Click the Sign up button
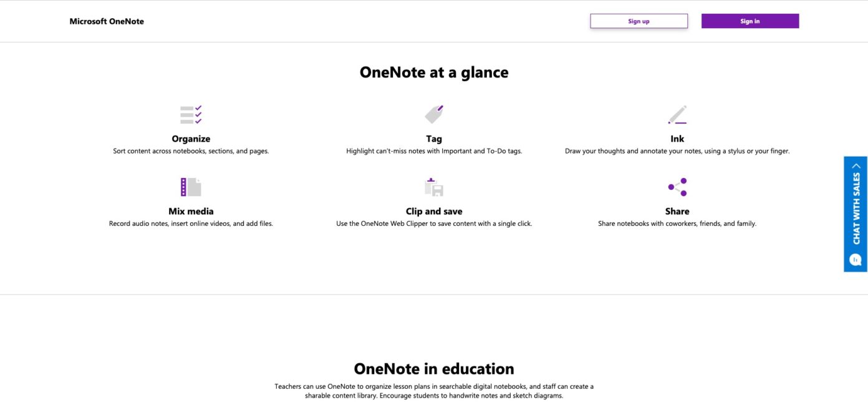The width and height of the screenshot is (868, 402). pyautogui.click(x=639, y=21)
